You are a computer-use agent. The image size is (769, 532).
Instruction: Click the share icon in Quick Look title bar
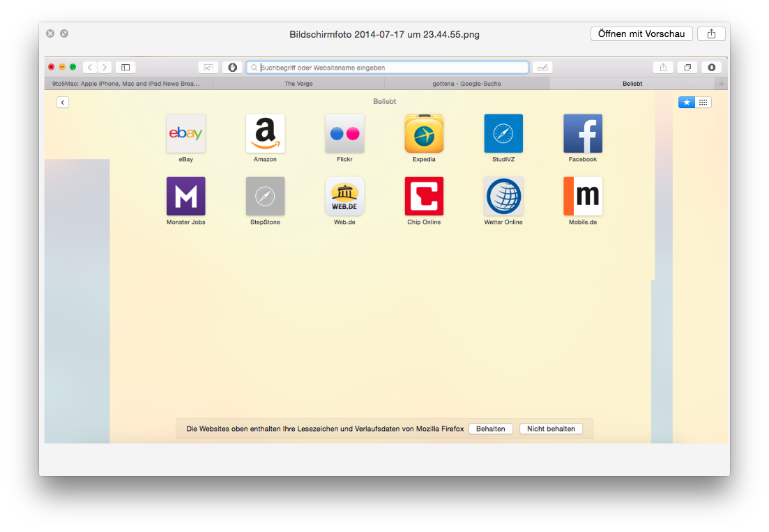tap(711, 34)
